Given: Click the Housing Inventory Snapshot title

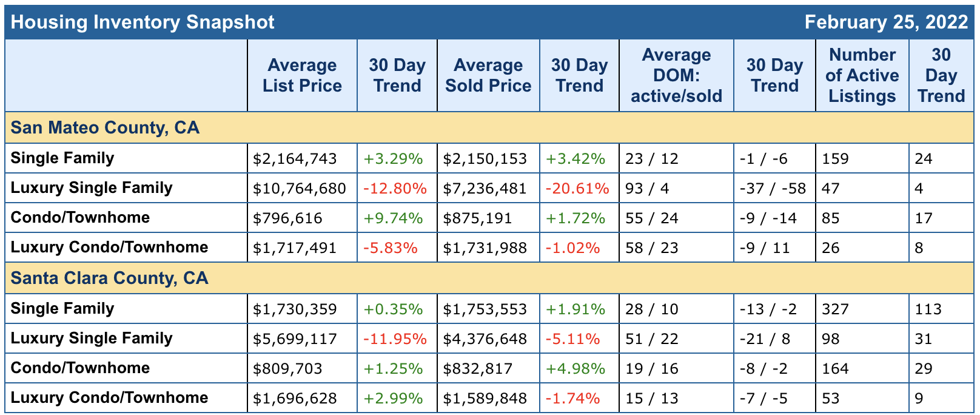Looking at the screenshot, I should point(143,22).
